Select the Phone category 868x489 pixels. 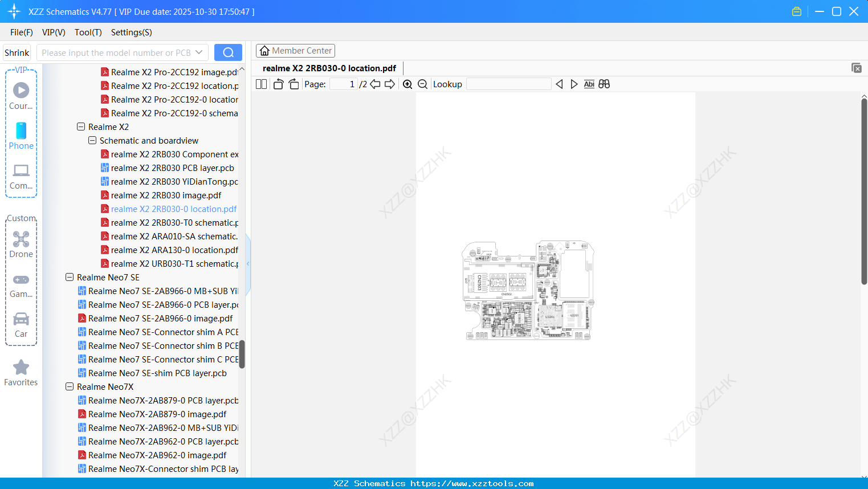(x=21, y=136)
